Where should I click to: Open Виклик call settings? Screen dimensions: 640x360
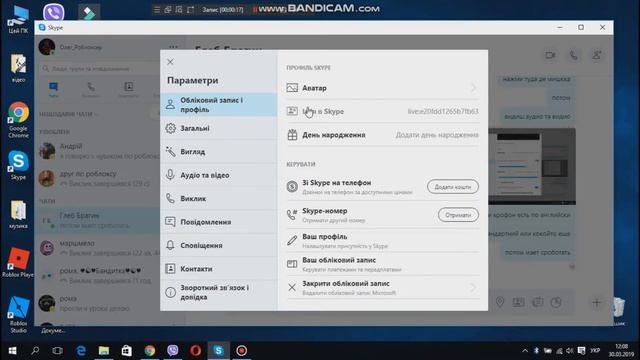219,198
